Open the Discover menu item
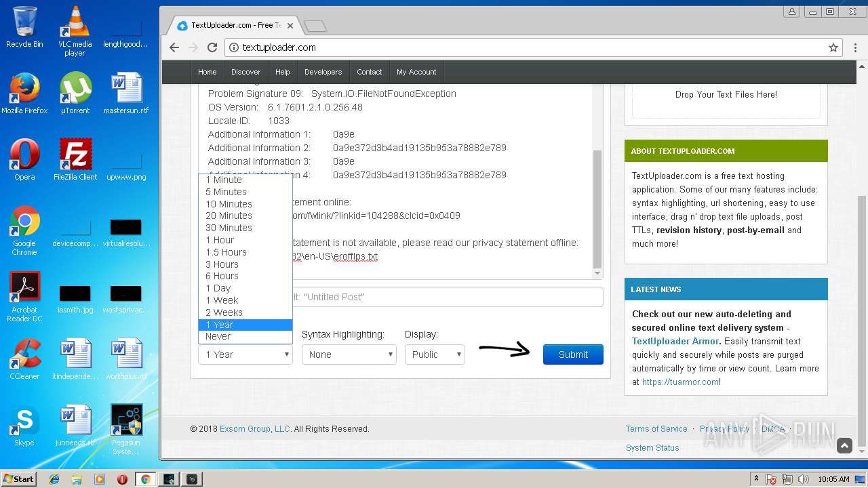Screen dimensions: 868x488 pos(245,72)
